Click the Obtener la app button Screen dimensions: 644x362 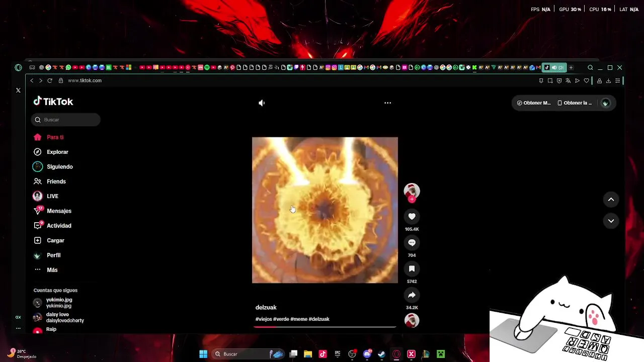(575, 103)
